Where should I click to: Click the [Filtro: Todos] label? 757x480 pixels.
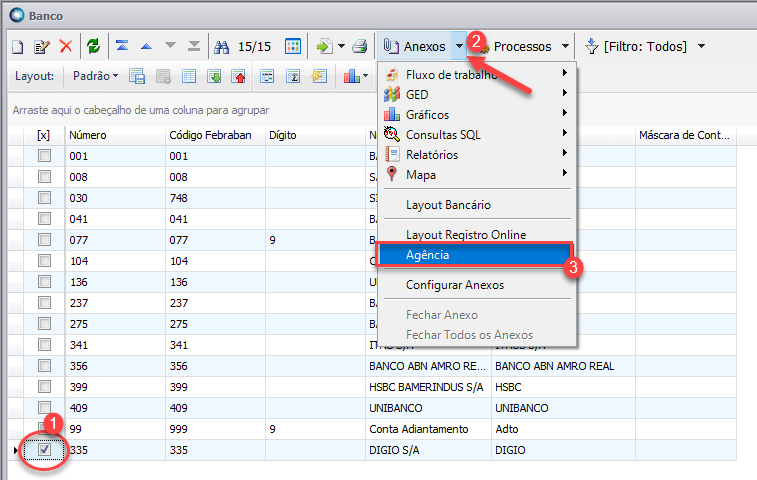pyautogui.click(x=645, y=46)
